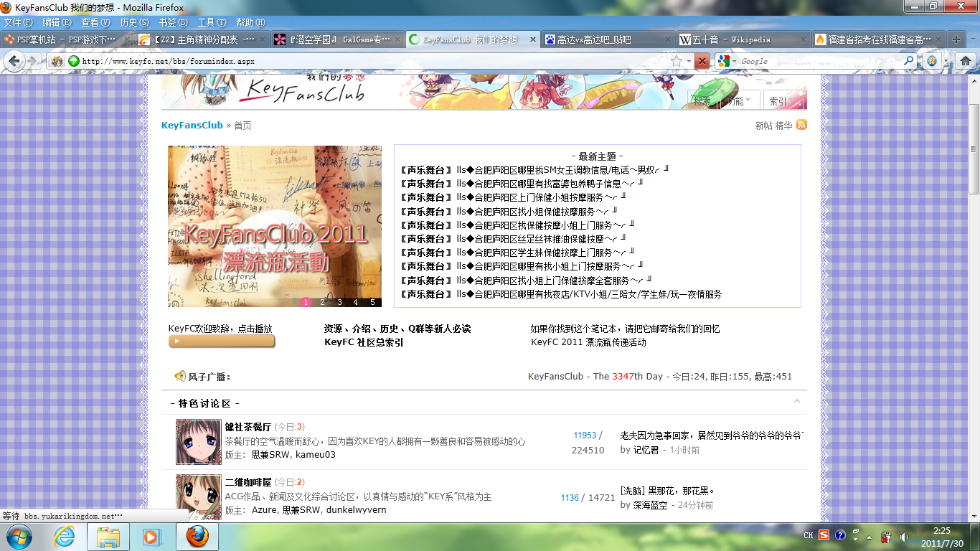This screenshot has height=551, width=980.
Task: Open KeyFC 社区总索引 link
Action: tap(364, 342)
